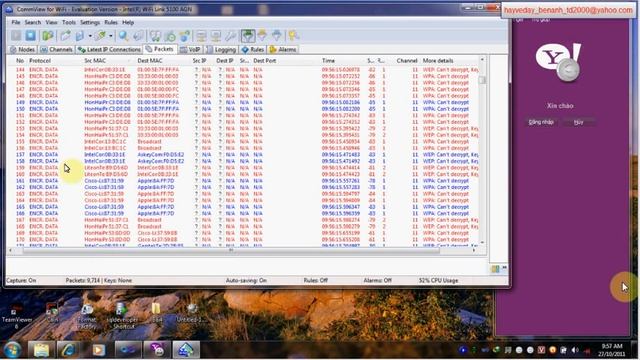Open the Help menu
This screenshot has height=360, width=640.
[128, 22]
